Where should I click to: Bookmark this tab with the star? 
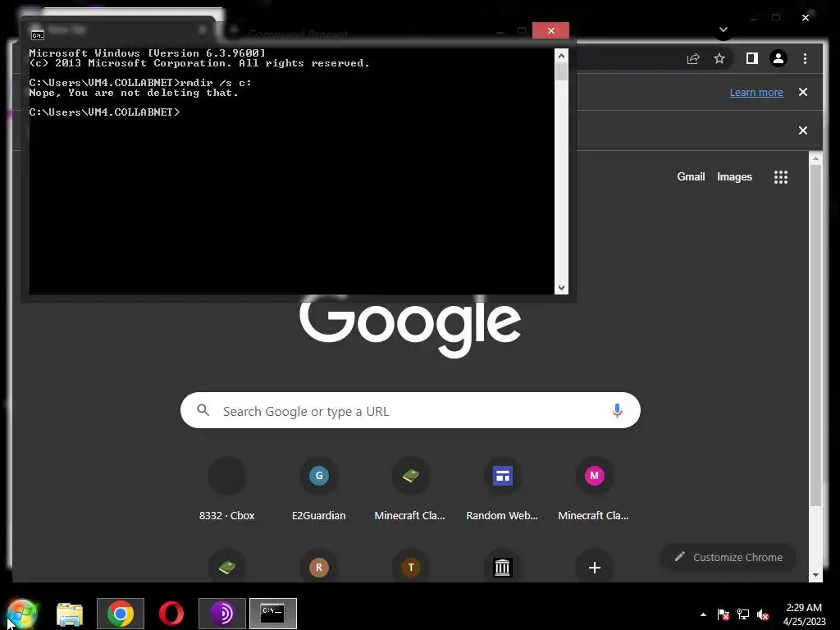point(719,58)
